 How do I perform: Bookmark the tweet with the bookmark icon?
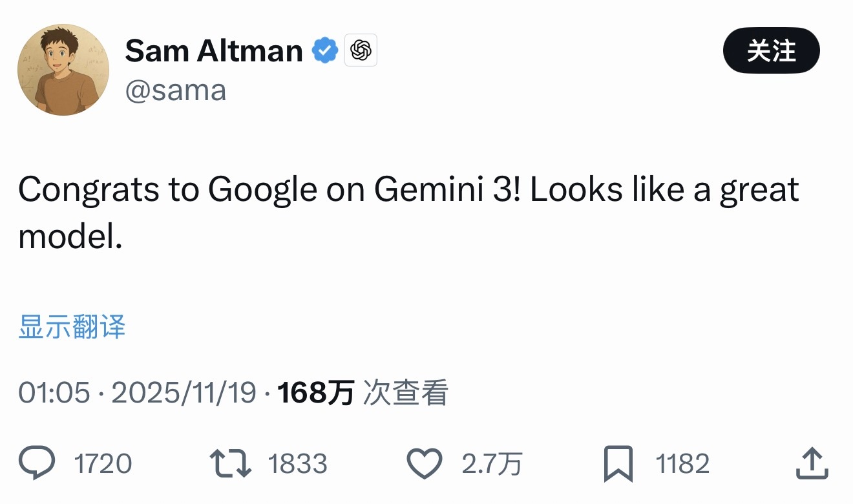(x=618, y=464)
